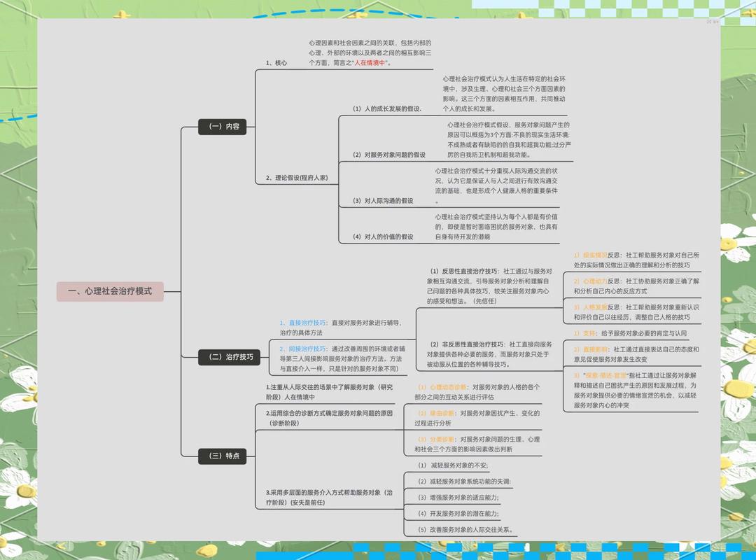Select (2) 减轻服务对象系统功能的失调 item
This screenshot has width=756, height=560.
pos(464,482)
